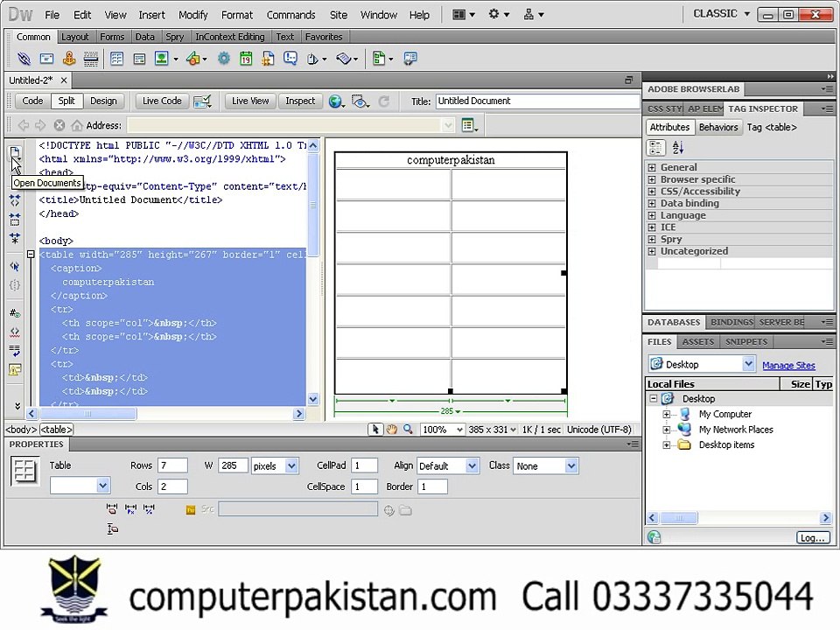Click the Refresh design view icon
Viewport: 840px width, 630px height.
click(x=383, y=101)
